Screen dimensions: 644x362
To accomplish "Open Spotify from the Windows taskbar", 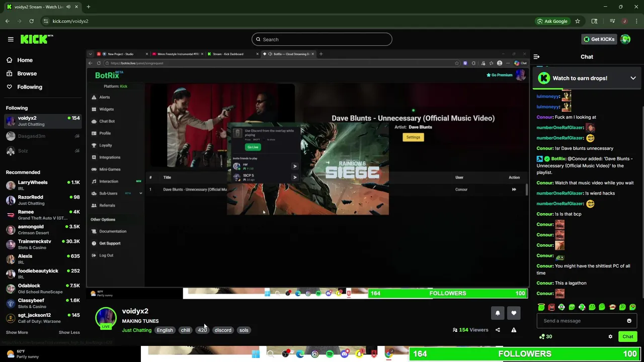I will [330, 354].
